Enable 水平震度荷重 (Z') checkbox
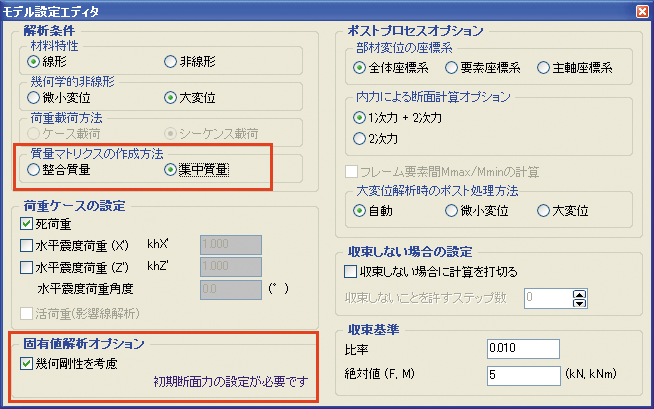654x409 pixels. tap(26, 267)
